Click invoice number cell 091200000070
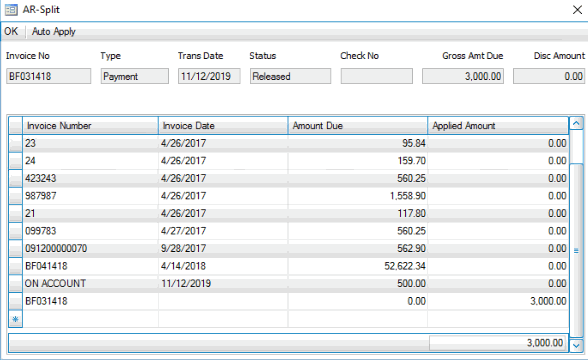Image resolution: width=588 pixels, height=360 pixels. [x=90, y=249]
